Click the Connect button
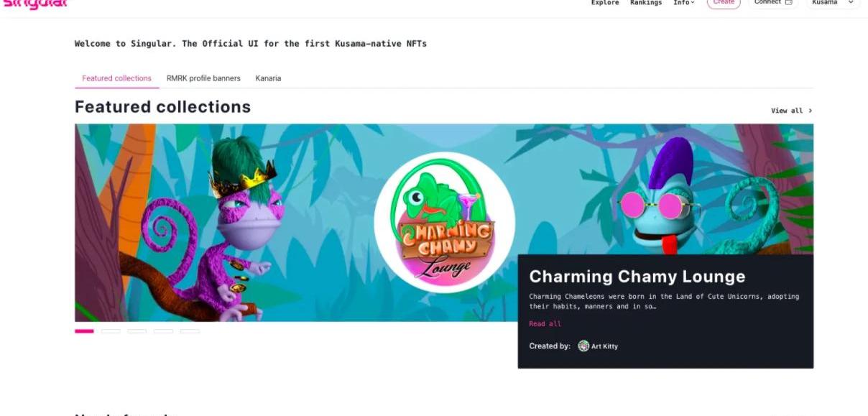Viewport: 868px width, 416px height. [773, 4]
